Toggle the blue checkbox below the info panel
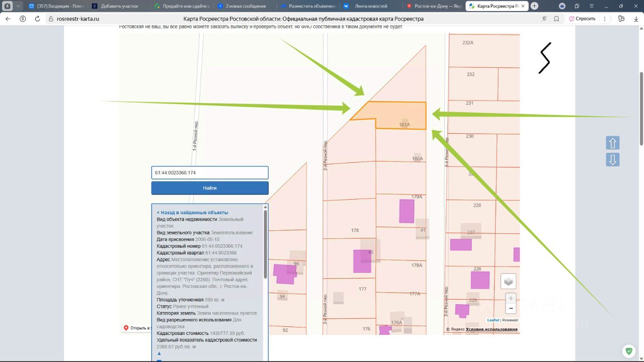Image resolution: width=644 pixels, height=362 pixels. tap(159, 360)
